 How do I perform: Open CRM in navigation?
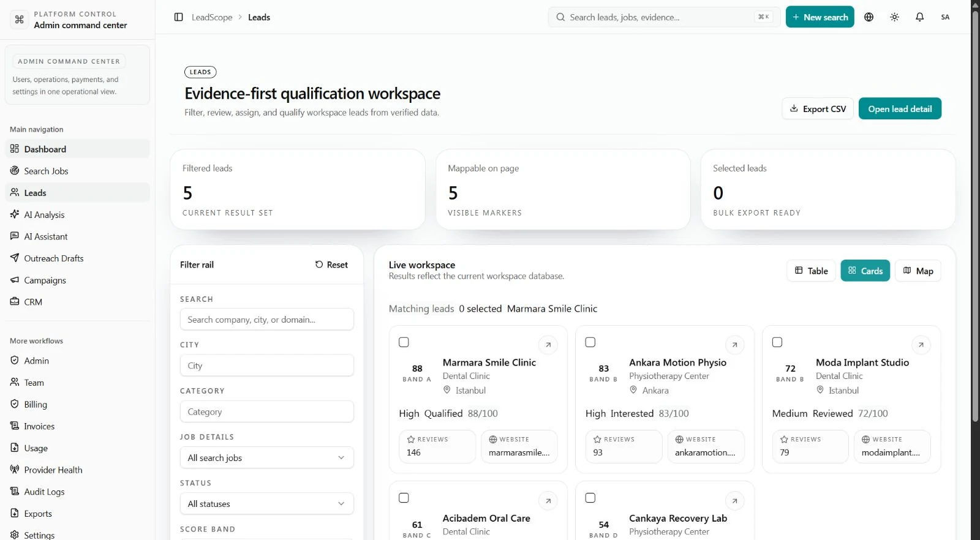(77, 302)
